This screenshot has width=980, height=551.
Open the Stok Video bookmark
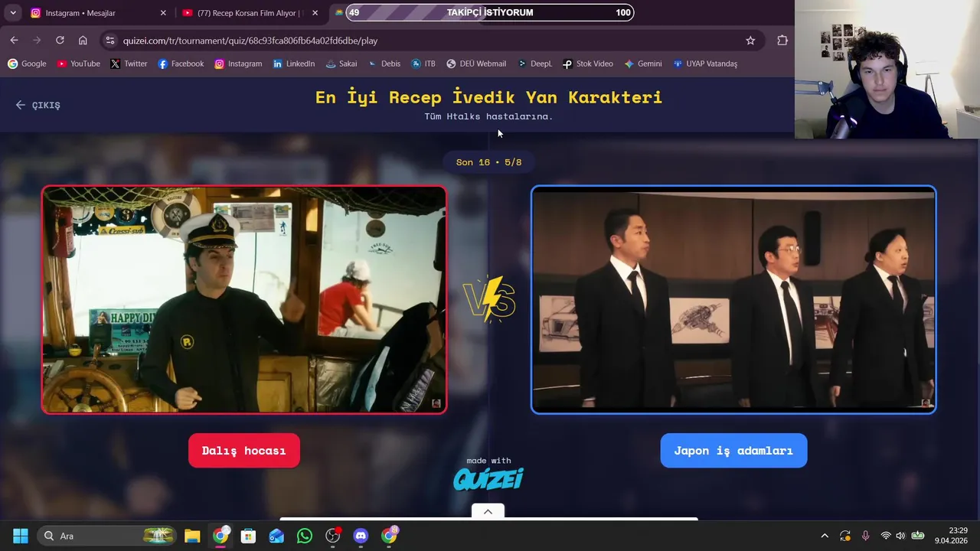coord(588,64)
